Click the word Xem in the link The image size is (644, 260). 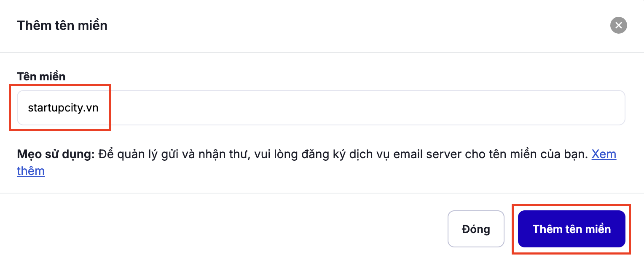tap(604, 154)
